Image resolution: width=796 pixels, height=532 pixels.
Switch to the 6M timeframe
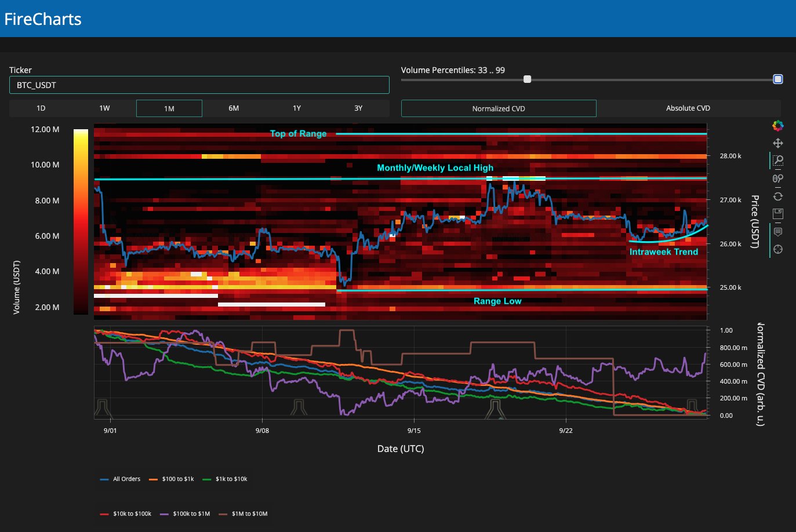pyautogui.click(x=234, y=108)
